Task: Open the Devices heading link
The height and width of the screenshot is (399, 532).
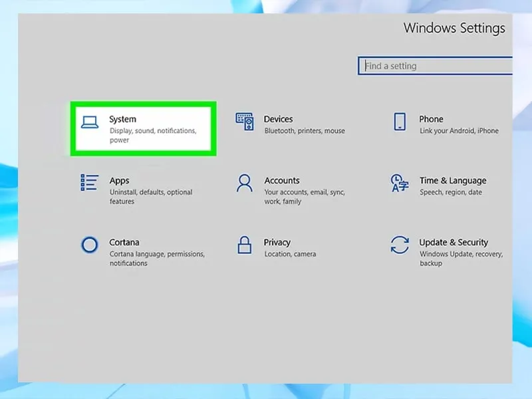Action: point(278,119)
